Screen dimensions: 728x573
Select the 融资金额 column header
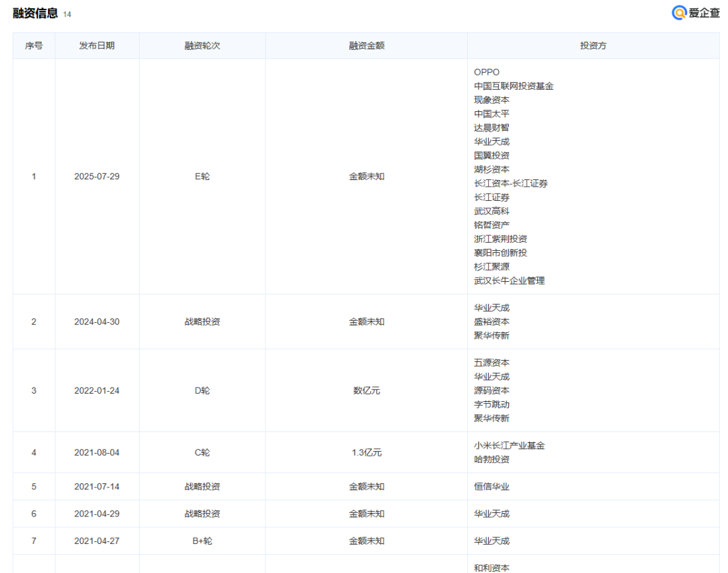pyautogui.click(x=366, y=46)
